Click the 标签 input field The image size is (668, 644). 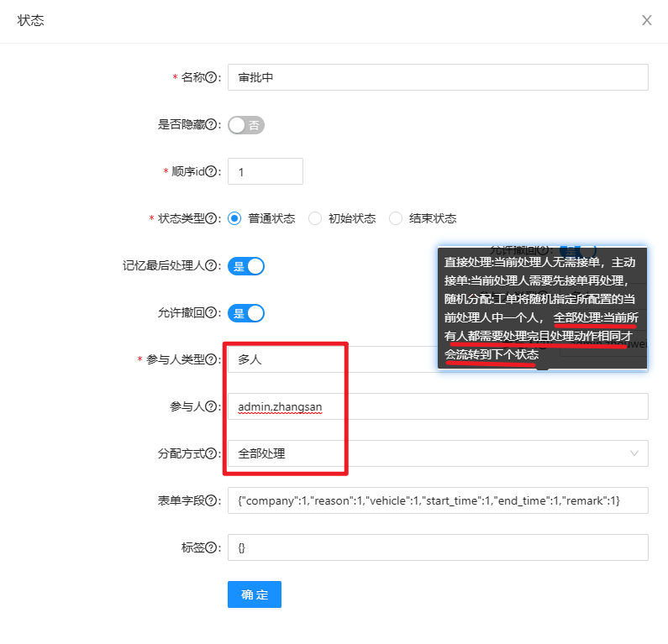pyautogui.click(x=438, y=547)
